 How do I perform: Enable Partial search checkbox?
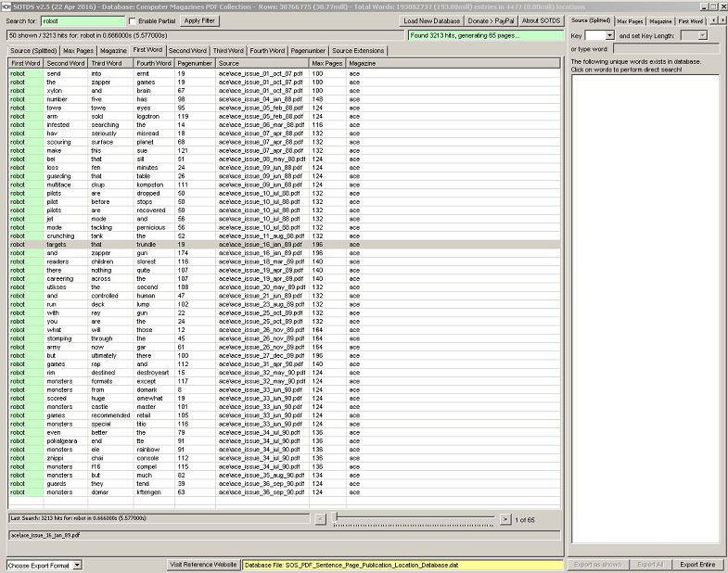(x=132, y=20)
